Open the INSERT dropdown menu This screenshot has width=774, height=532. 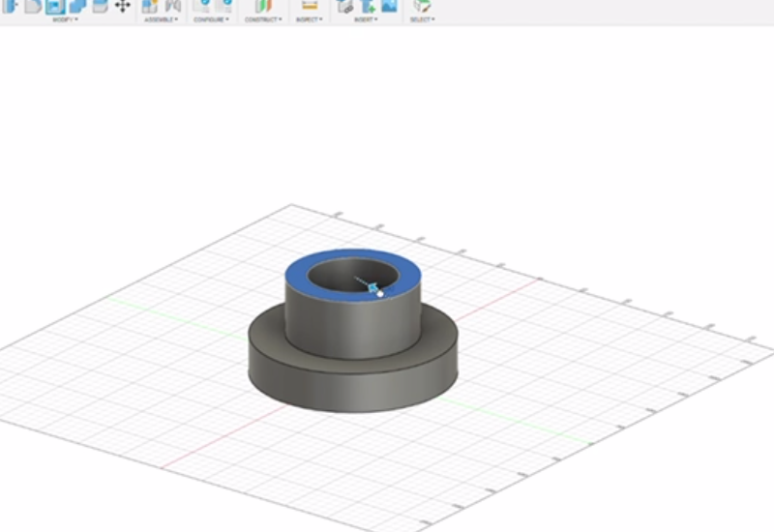[366, 19]
